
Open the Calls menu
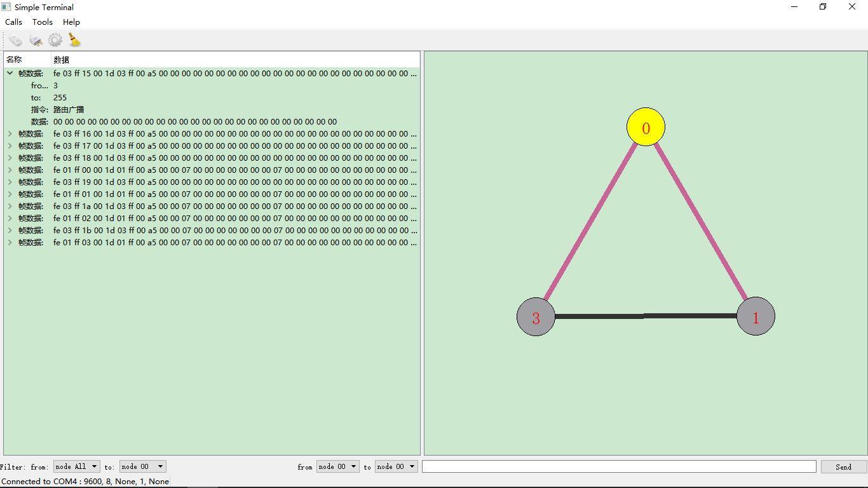[x=13, y=22]
